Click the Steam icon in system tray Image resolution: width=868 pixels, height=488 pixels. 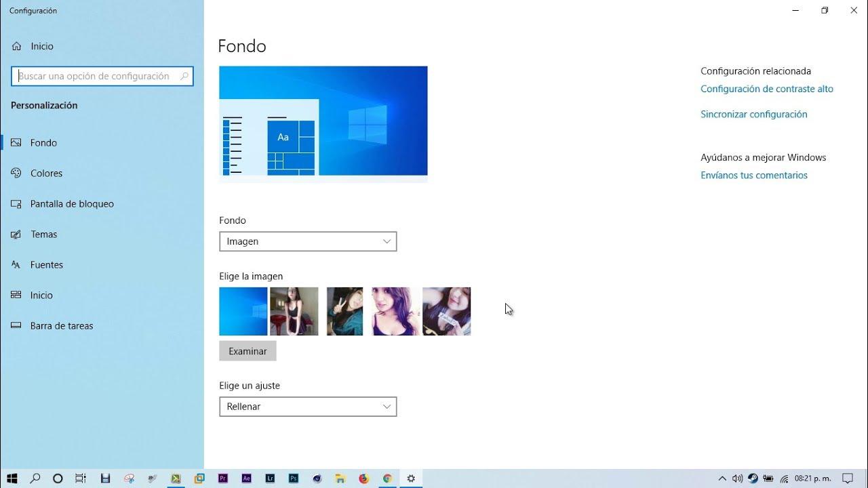coord(753,478)
